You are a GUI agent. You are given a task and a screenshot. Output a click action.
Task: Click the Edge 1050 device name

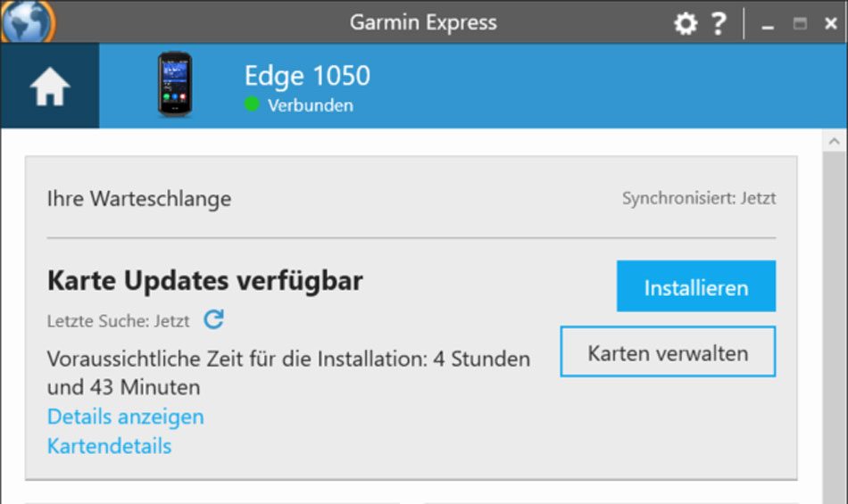pos(307,76)
